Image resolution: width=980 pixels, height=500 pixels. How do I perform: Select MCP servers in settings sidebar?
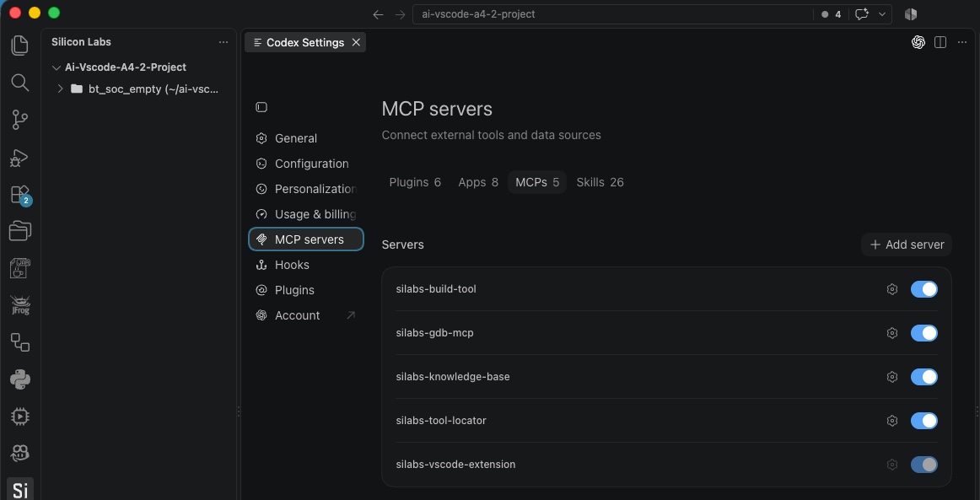pos(306,239)
